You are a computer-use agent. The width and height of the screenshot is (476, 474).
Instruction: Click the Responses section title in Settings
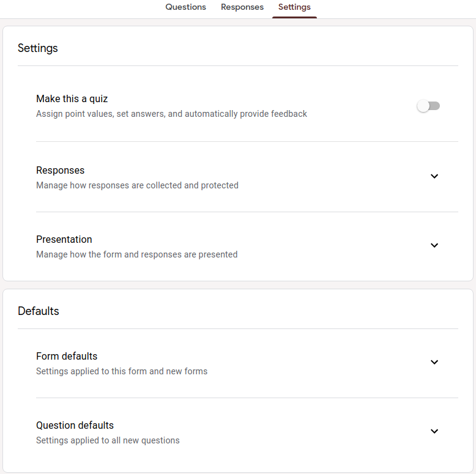point(61,171)
